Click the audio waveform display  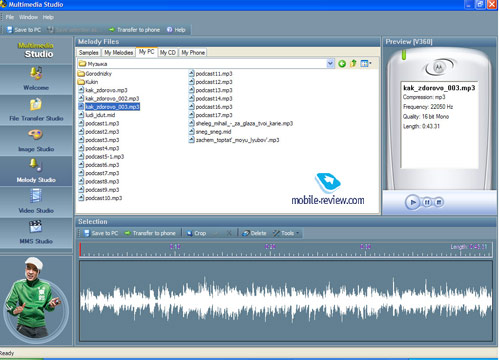click(x=286, y=301)
